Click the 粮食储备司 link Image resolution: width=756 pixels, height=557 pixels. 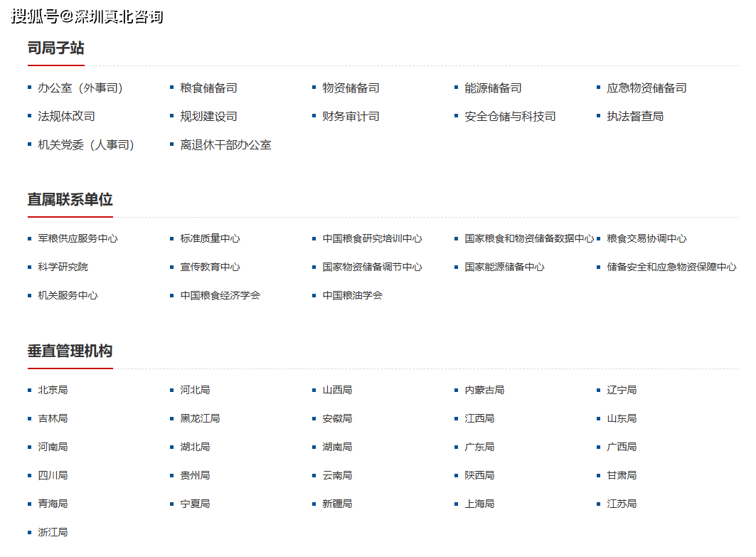coord(208,88)
